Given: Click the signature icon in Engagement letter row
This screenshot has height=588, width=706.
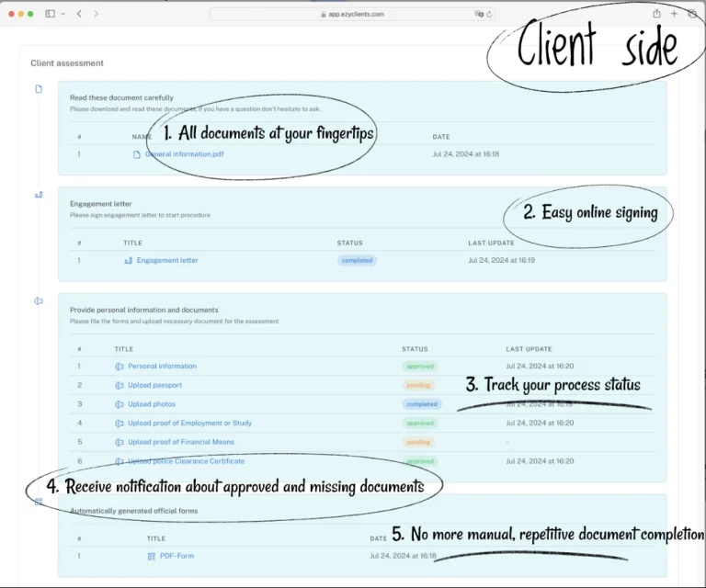Looking at the screenshot, I should coord(129,261).
